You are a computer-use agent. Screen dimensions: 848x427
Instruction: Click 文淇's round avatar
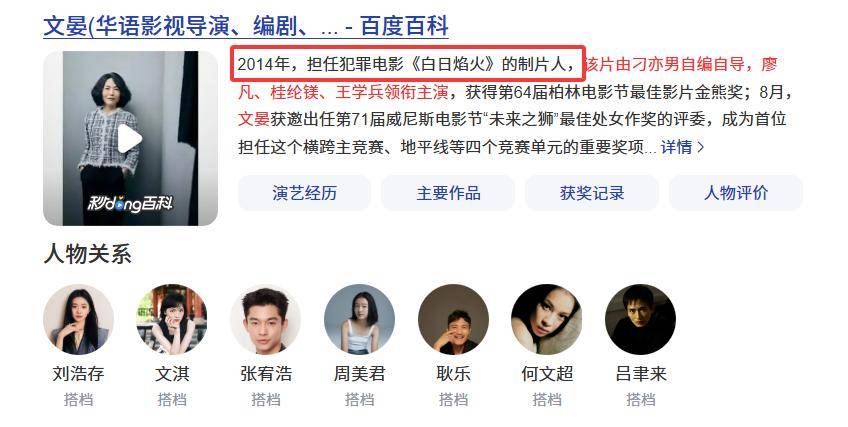tap(172, 319)
